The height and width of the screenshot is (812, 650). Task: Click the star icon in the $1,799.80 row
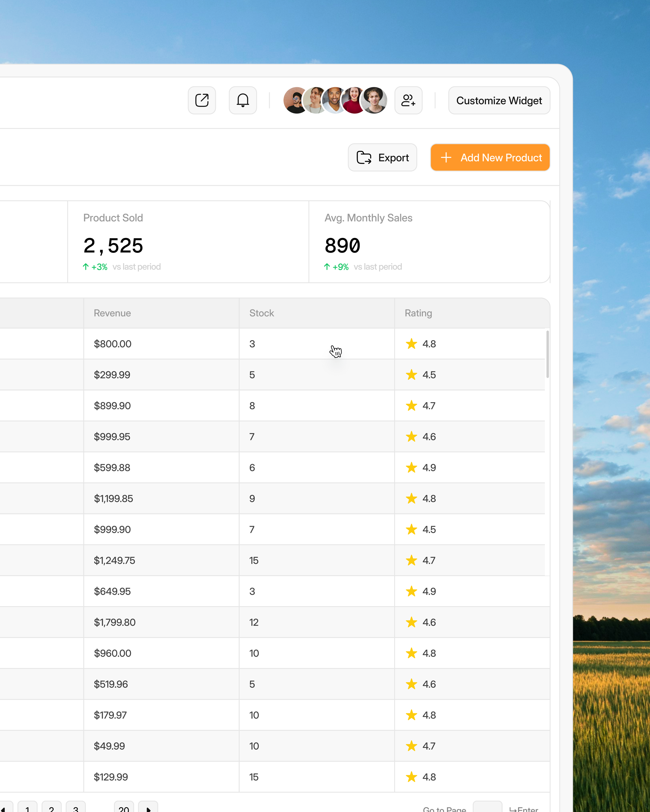tap(411, 622)
